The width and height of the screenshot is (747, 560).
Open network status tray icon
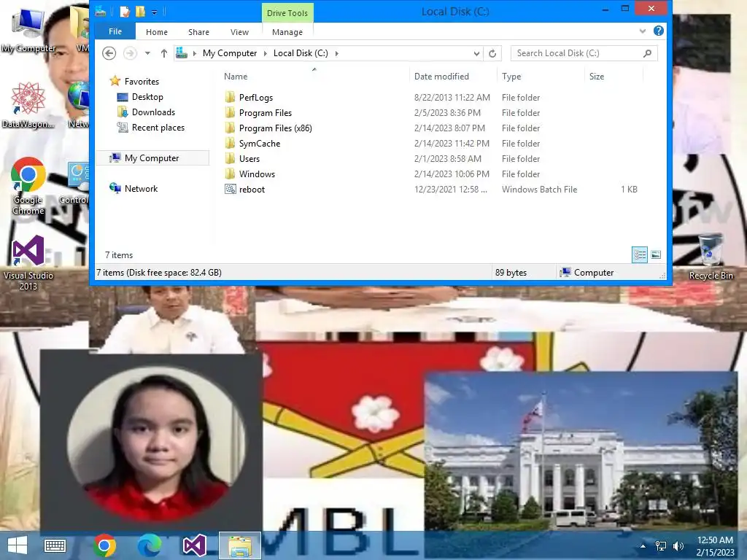click(661, 546)
